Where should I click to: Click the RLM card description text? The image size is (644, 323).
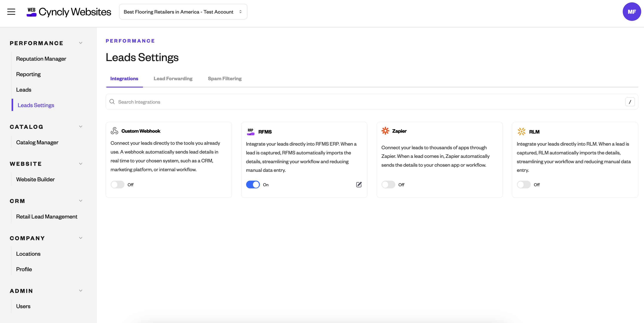(573, 157)
